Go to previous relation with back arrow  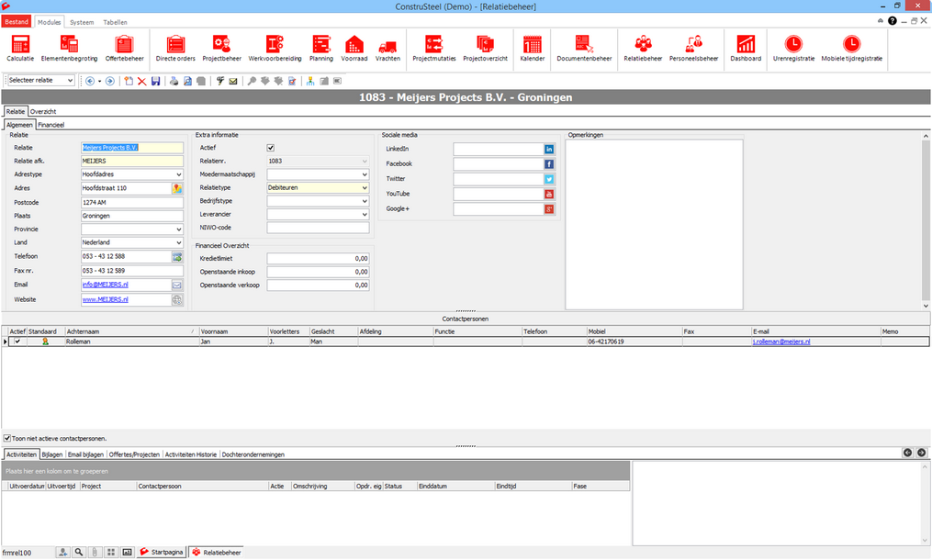90,81
